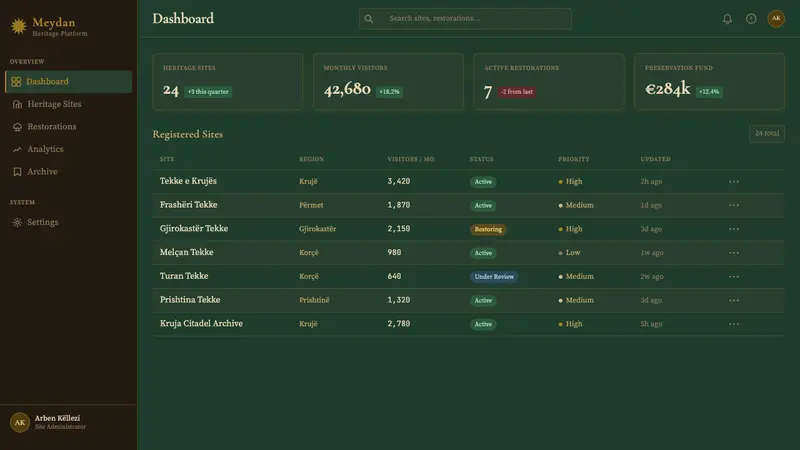
Task: Open more options for Prishtina Tekke row
Action: (734, 300)
